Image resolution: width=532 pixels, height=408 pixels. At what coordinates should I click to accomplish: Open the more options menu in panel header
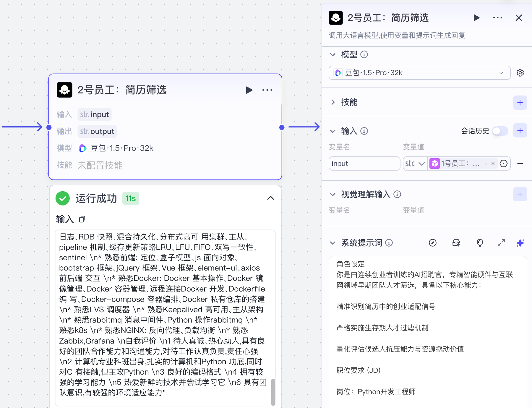click(498, 18)
